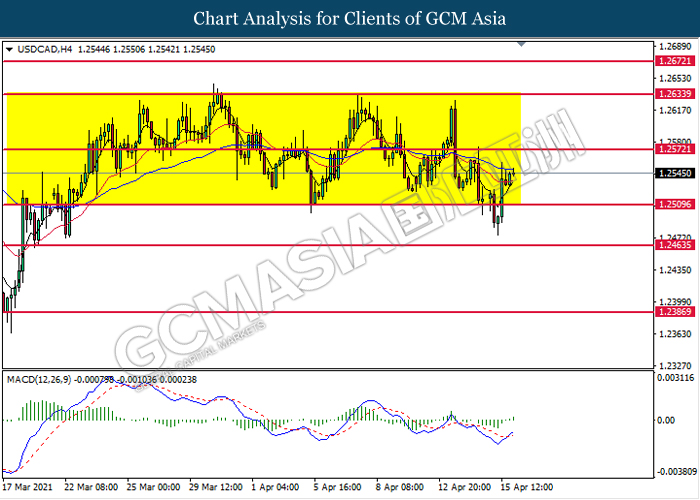Click the chart title mentioning GCM Asia

pyautogui.click(x=350, y=18)
